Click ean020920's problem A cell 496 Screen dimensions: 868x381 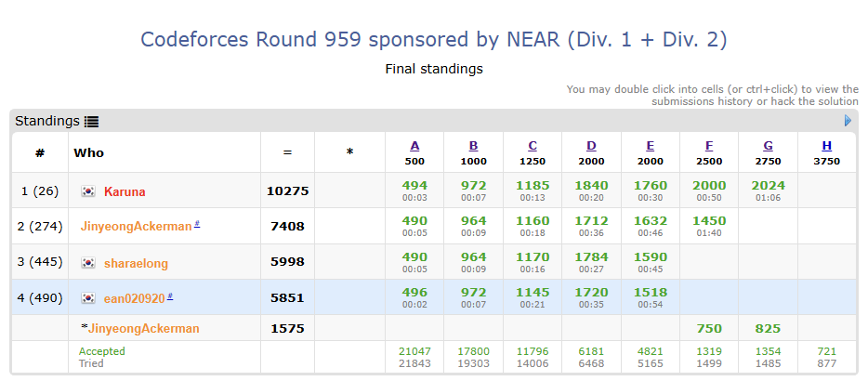414,297
